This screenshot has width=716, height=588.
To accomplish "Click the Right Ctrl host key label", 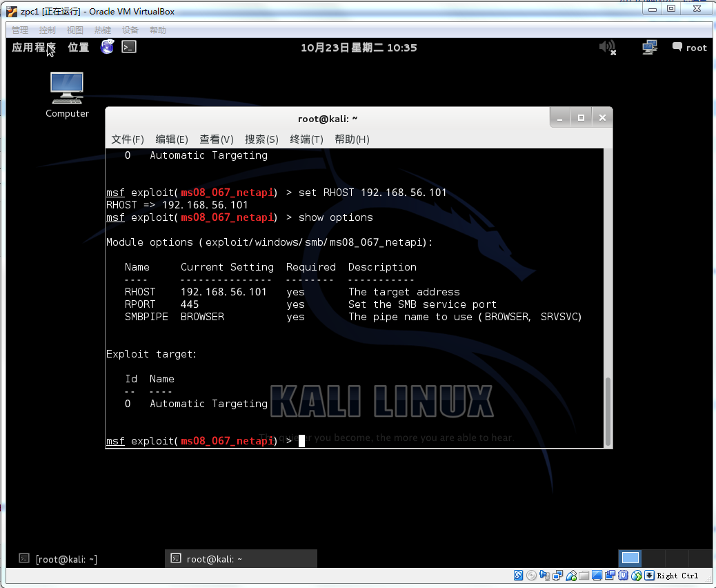I will 677,576.
